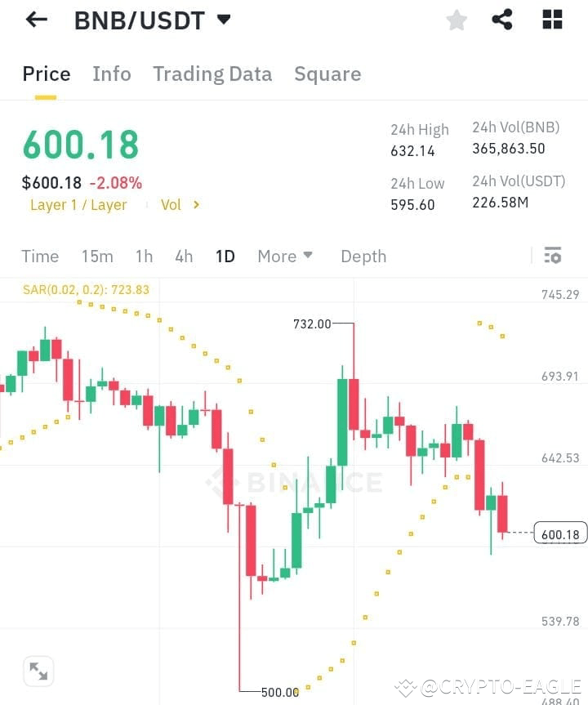Switch to the Trading Data tab
Viewport: 588px width, 705px height.
point(212,74)
